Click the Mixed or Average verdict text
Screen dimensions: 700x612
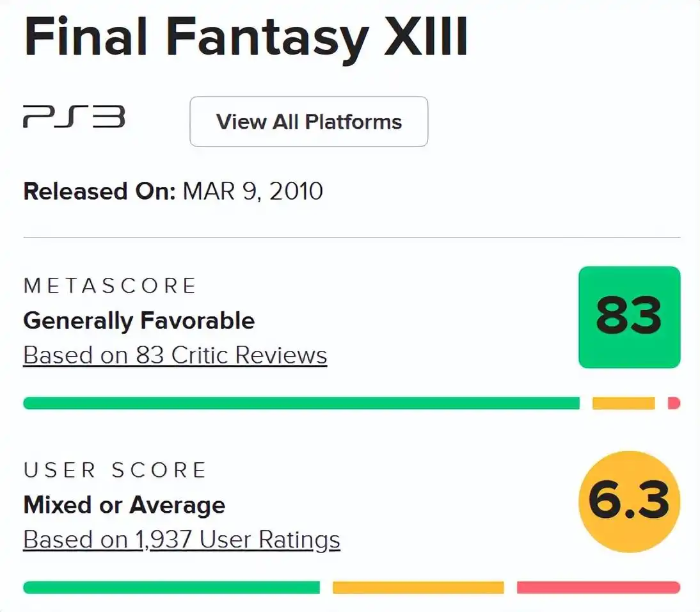(124, 505)
